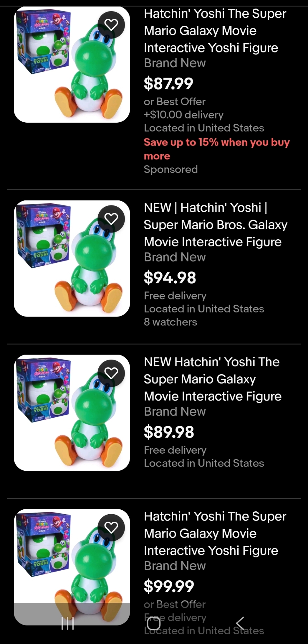308x644 pixels.
Task: Tap the $94.98 price text
Action: (170, 278)
